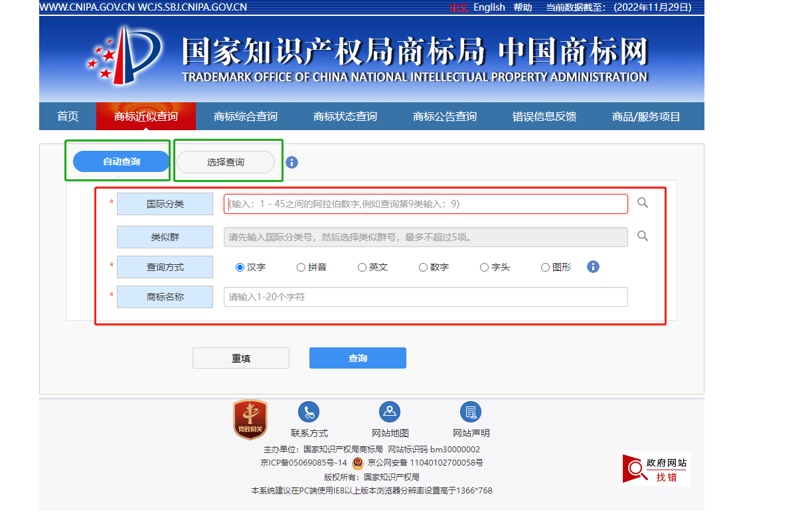This screenshot has height=526, width=812.
Task: Select the 数字 radio button
Action: 423,267
